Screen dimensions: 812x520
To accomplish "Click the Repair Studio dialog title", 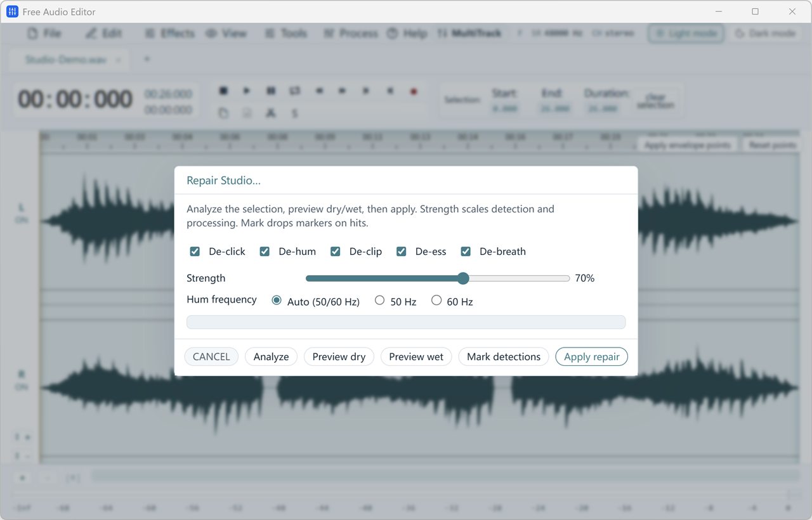I will (x=223, y=181).
